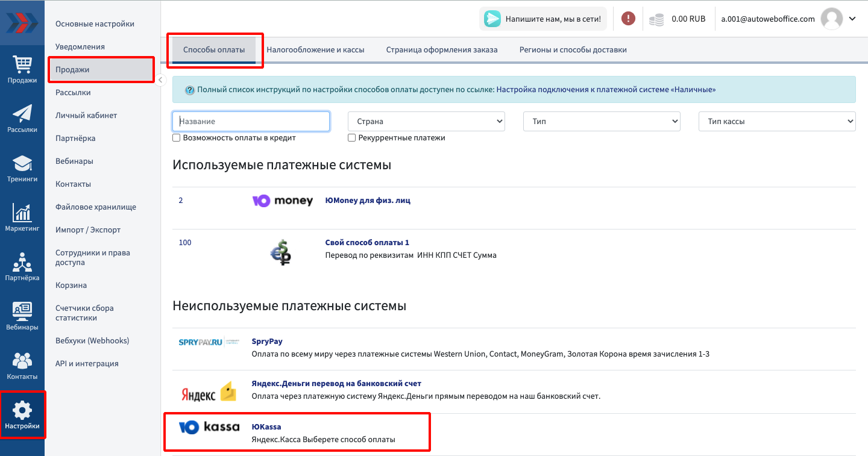868x456 pixels.
Task: Click the red alert exclamation icon
Action: [x=628, y=19]
